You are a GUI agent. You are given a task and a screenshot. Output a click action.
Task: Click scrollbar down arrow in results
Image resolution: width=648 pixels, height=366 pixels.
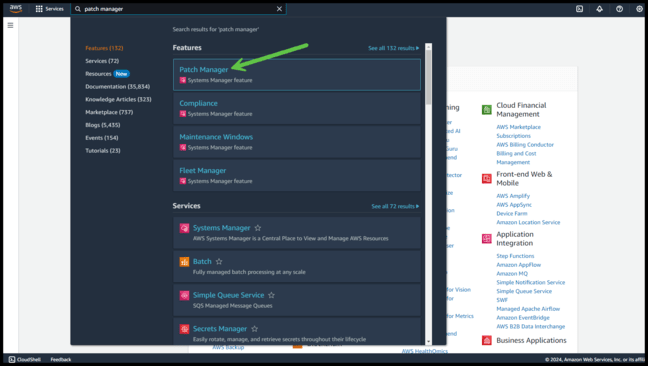tap(429, 342)
